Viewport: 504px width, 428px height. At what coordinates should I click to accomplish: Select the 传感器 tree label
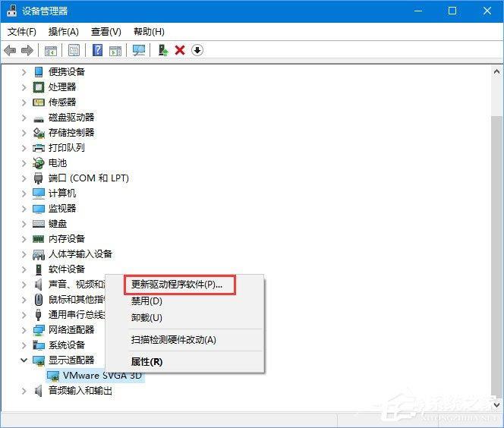click(62, 102)
